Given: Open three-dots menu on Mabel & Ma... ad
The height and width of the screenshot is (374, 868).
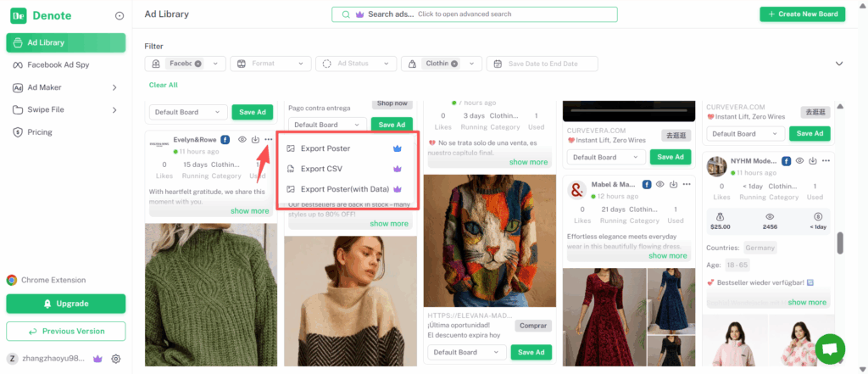Looking at the screenshot, I should (687, 184).
